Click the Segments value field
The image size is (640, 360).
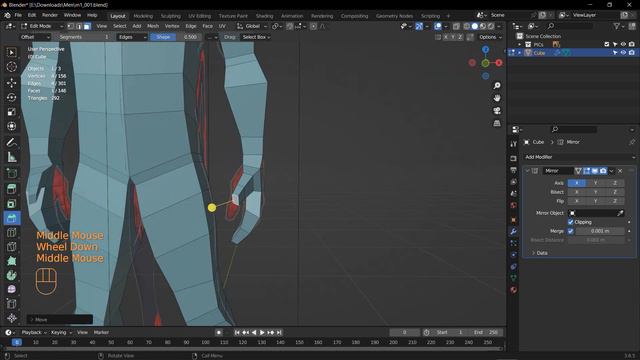(84, 37)
